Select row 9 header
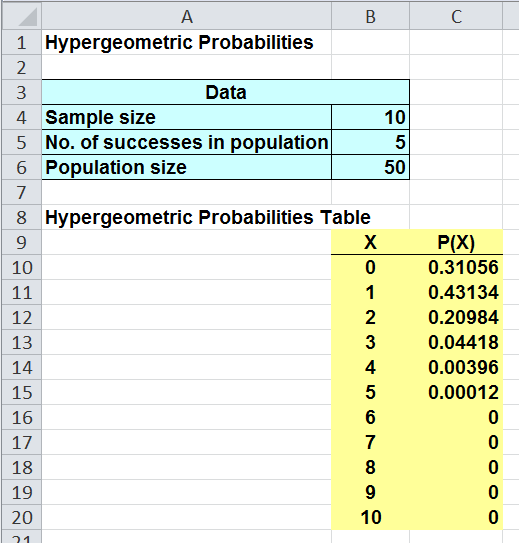The height and width of the screenshot is (543, 519). (x=21, y=242)
